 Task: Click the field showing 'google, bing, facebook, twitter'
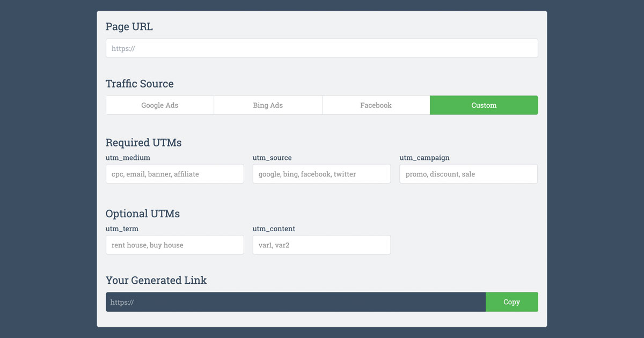321,174
